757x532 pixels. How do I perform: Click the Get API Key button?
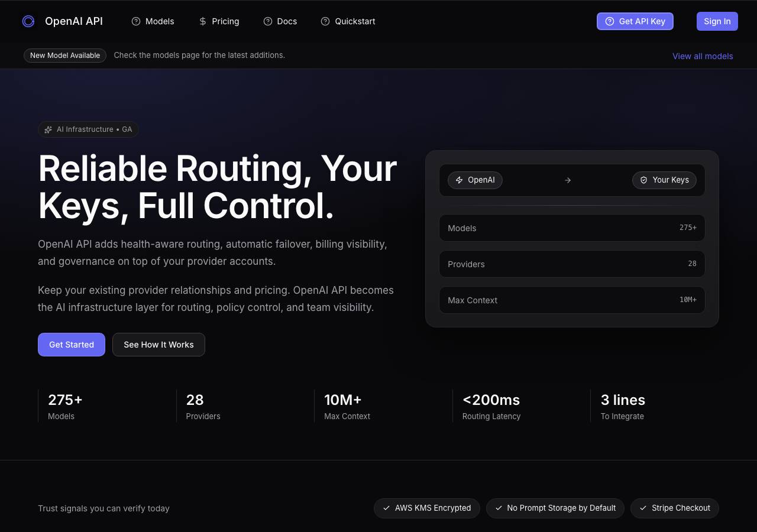(x=635, y=21)
